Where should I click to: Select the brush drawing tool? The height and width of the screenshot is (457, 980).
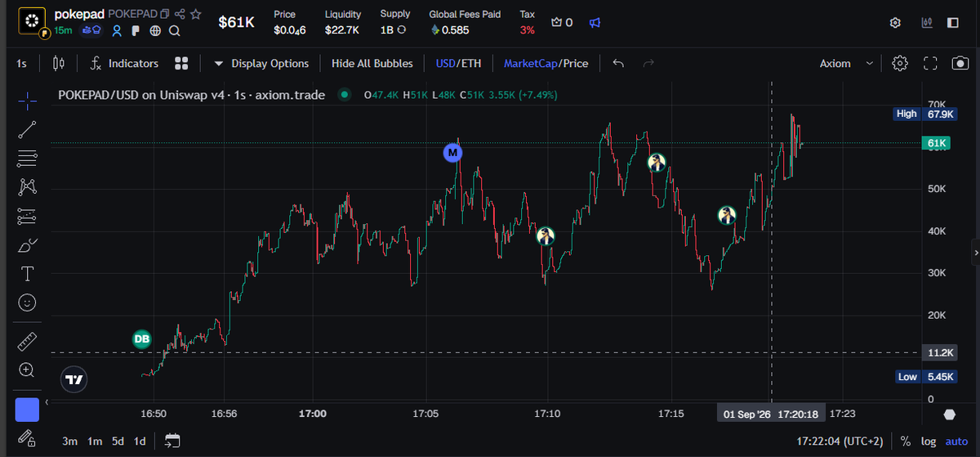(27, 245)
